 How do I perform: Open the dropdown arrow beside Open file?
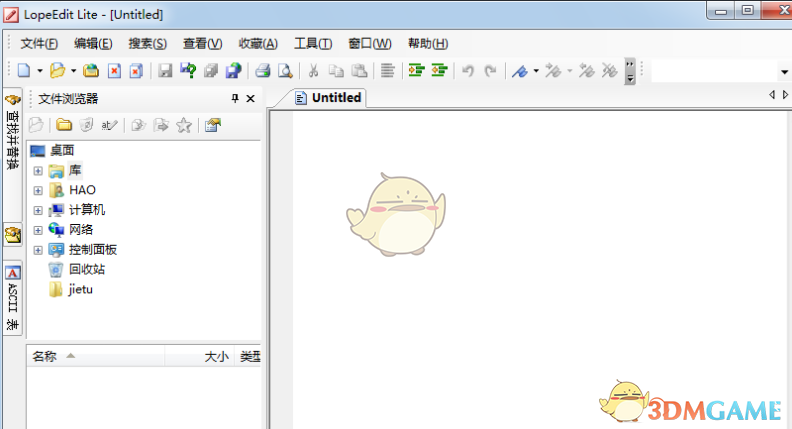tap(73, 71)
